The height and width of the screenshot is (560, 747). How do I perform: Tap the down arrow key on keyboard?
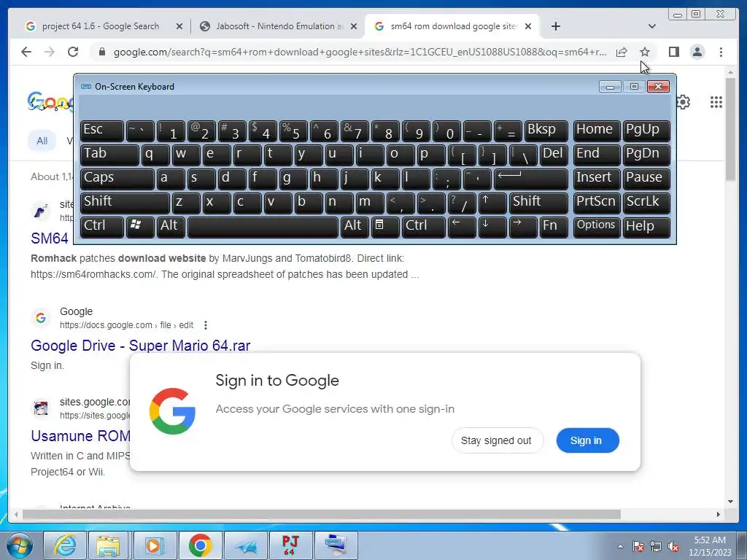click(492, 227)
